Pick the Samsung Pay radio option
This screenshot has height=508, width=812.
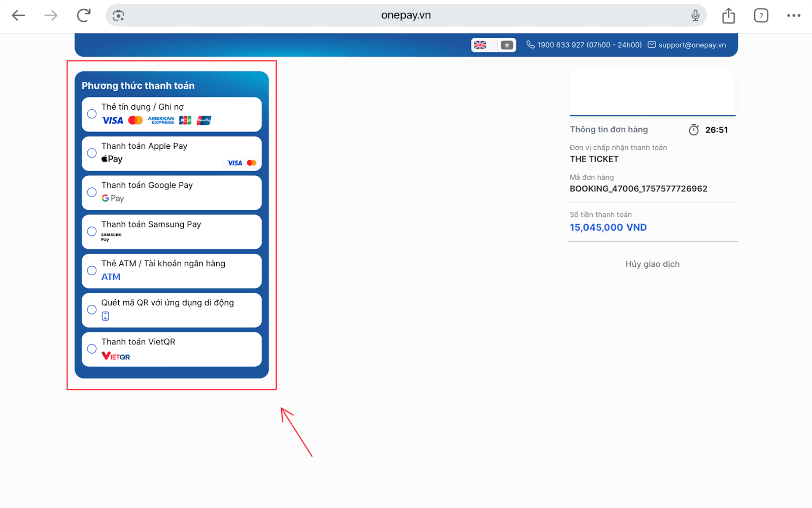pos(92,231)
